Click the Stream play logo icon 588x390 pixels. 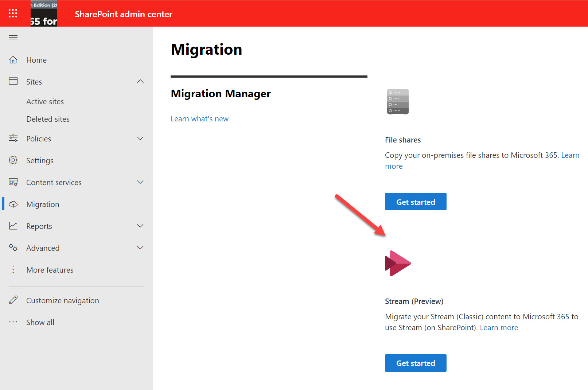click(x=398, y=263)
